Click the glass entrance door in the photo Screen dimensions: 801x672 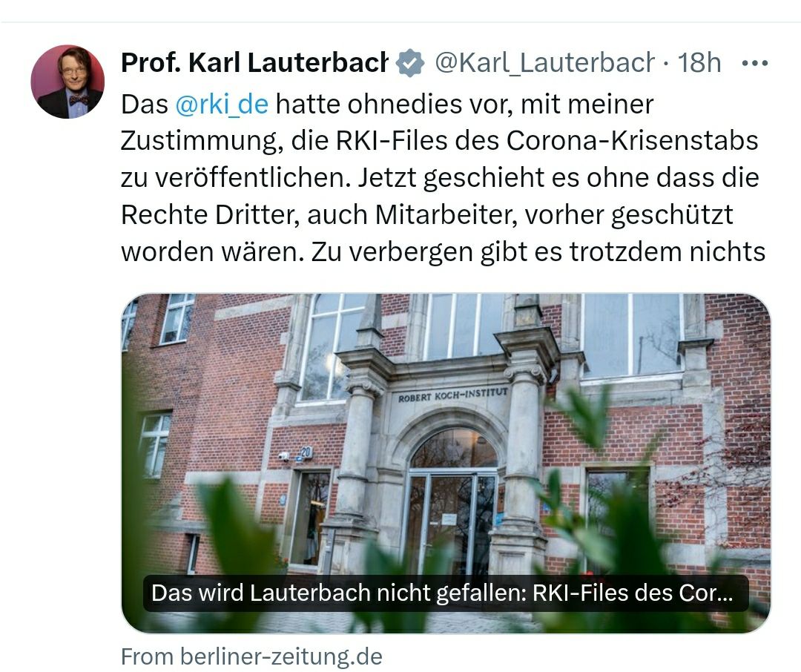point(452,521)
